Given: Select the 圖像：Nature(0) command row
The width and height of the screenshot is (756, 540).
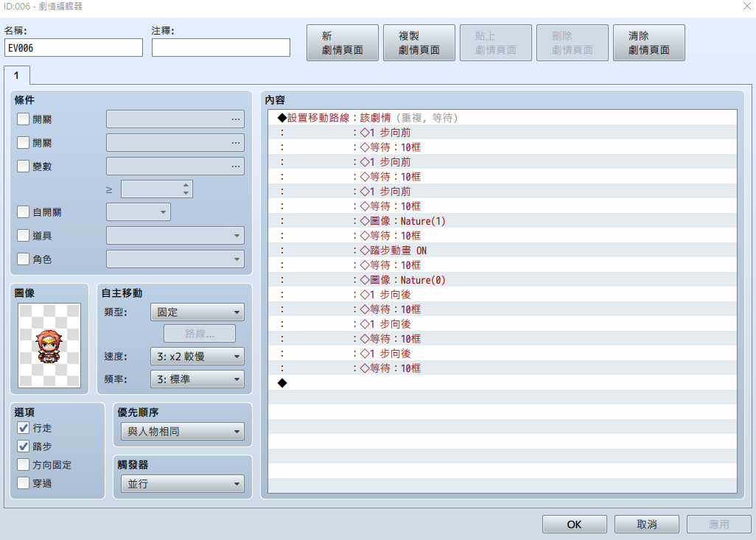Looking at the screenshot, I should coord(503,280).
